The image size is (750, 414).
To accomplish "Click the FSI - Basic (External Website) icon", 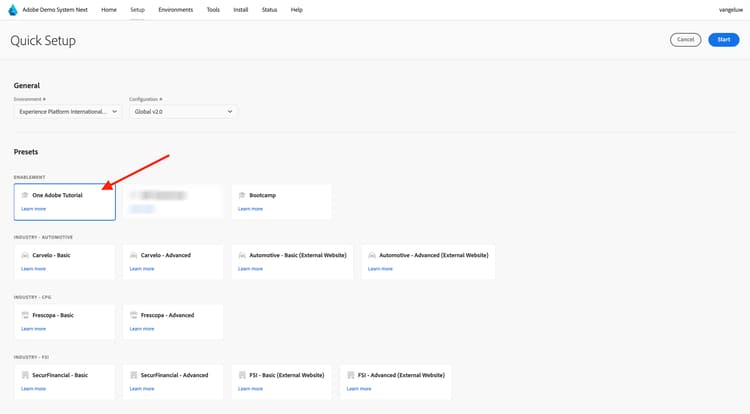I will point(242,375).
